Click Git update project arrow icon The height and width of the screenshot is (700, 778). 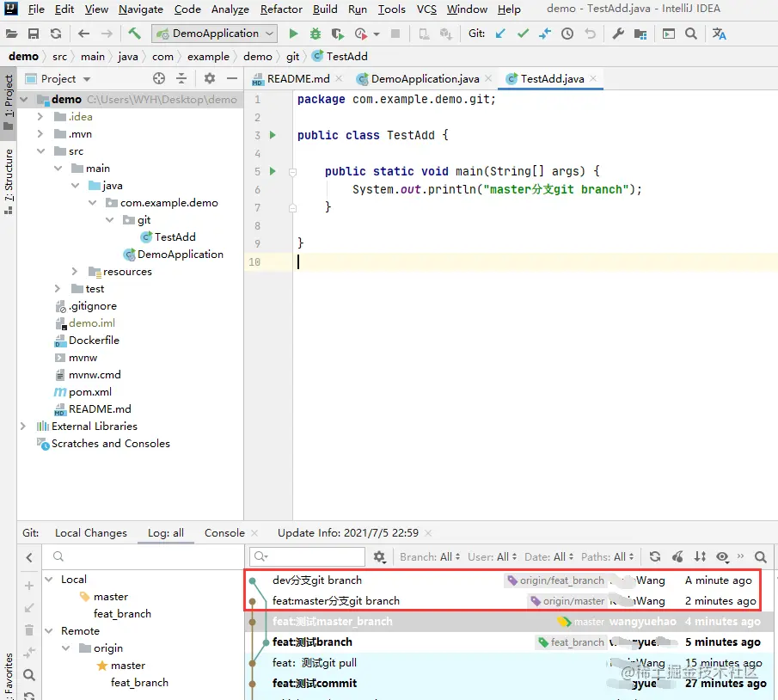501,34
